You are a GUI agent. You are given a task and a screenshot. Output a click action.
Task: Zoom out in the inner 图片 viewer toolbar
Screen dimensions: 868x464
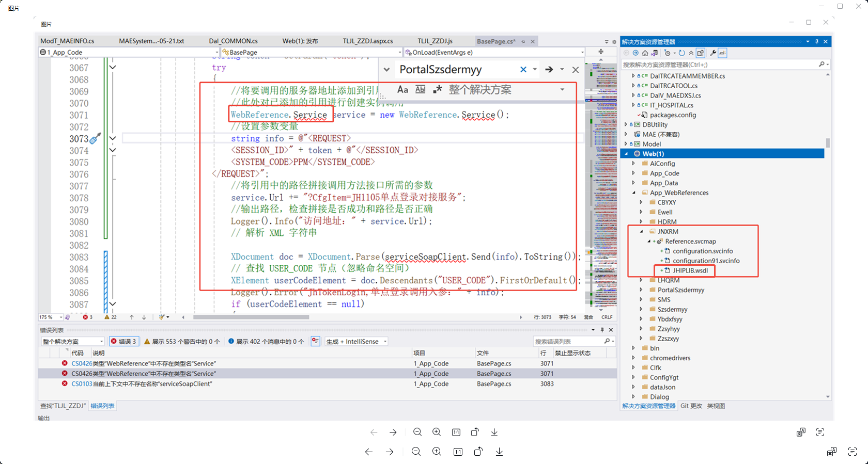(x=417, y=432)
